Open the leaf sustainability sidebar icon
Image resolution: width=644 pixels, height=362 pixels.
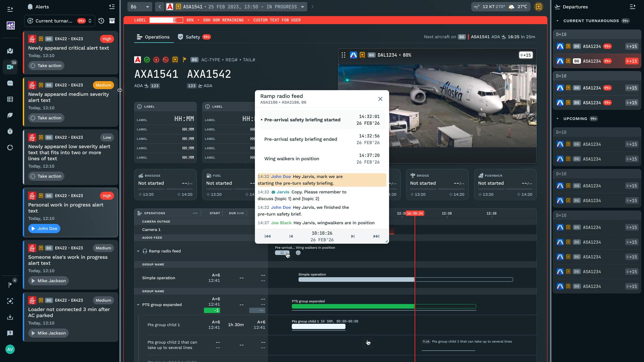coord(10,115)
